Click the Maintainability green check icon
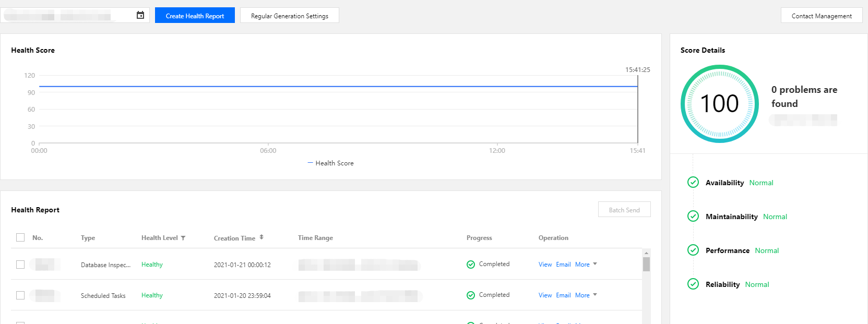 693,216
